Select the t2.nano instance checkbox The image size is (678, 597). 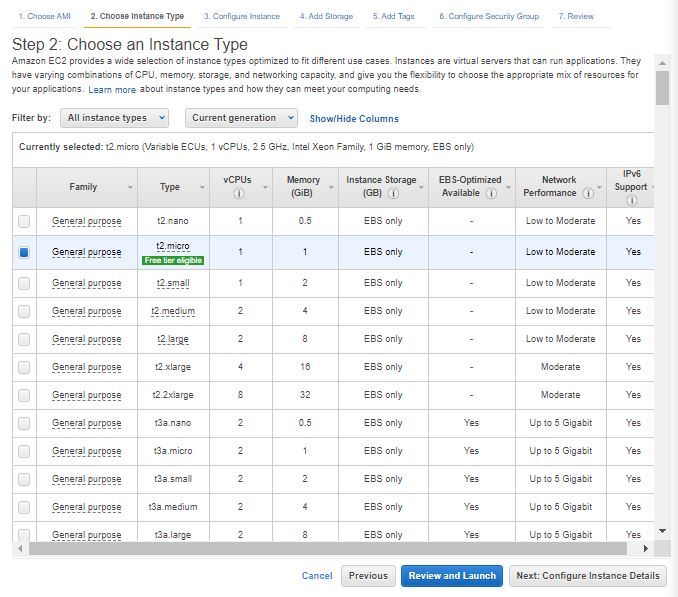(24, 221)
